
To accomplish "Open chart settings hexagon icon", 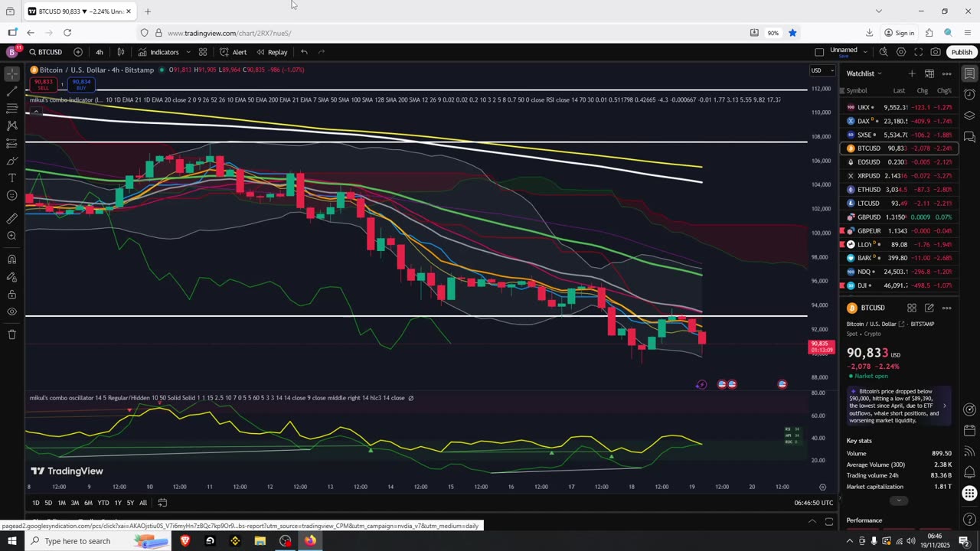I will [901, 52].
